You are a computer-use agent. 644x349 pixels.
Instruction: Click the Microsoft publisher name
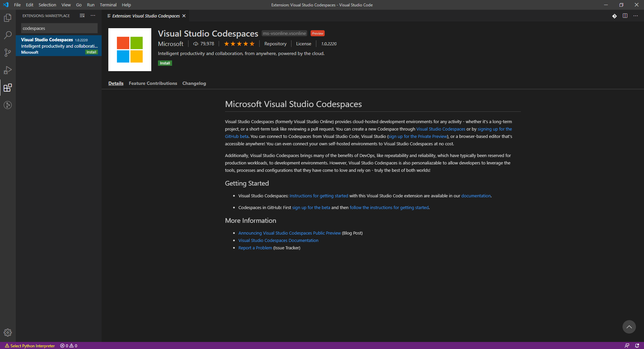tap(171, 44)
